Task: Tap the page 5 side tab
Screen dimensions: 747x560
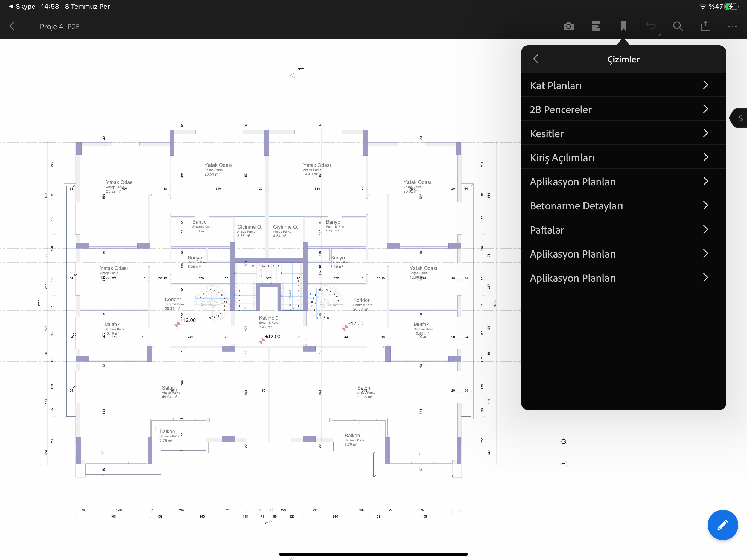Action: [x=740, y=118]
